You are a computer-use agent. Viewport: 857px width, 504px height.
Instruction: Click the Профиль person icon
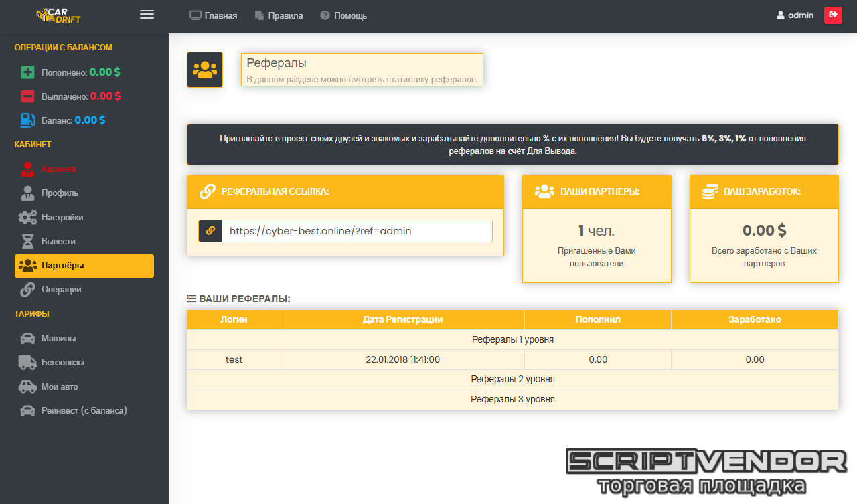coord(27,193)
